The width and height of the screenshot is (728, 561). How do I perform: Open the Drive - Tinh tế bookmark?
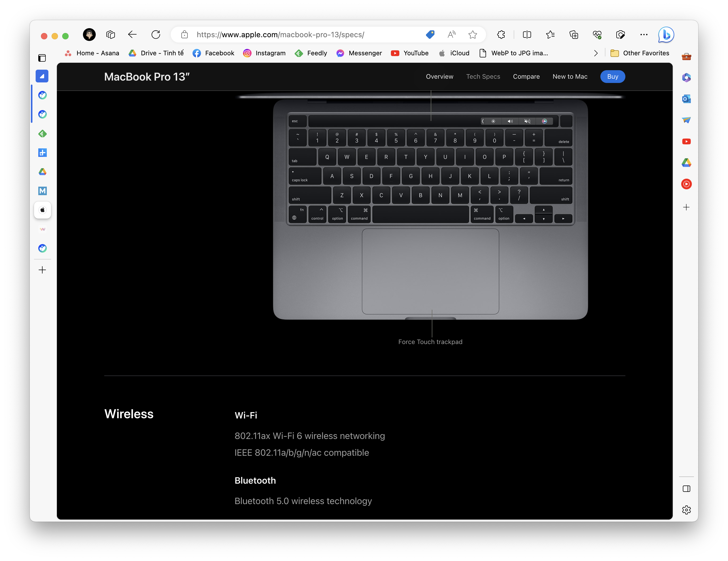click(156, 53)
